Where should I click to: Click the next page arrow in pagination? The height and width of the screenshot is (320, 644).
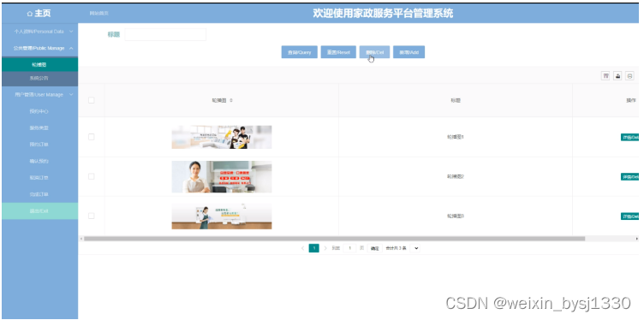click(325, 248)
